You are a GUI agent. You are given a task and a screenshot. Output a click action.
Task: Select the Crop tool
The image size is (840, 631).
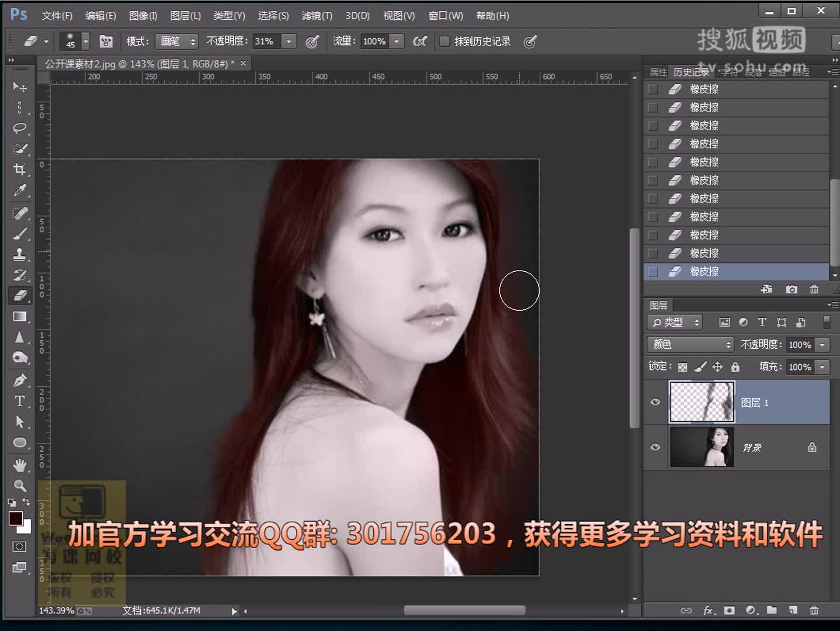[x=20, y=170]
